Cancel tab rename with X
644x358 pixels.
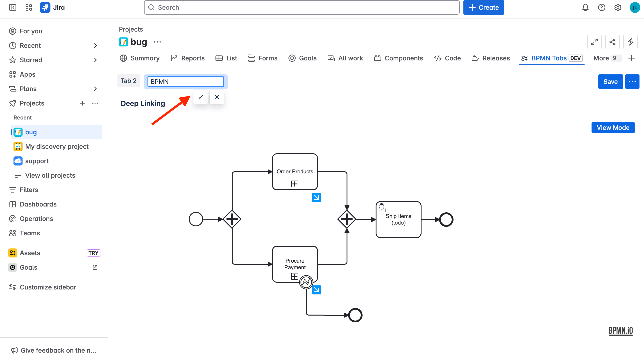217,97
